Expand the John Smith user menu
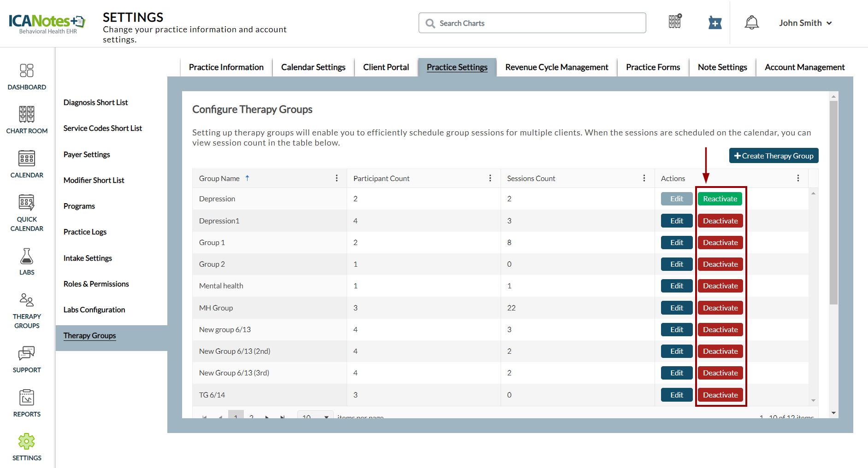This screenshot has height=468, width=868. coord(805,23)
